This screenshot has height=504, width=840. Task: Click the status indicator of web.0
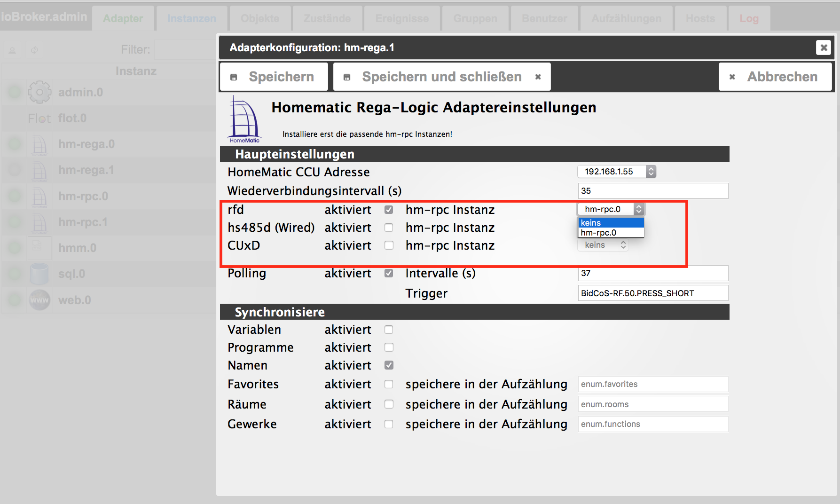click(15, 300)
